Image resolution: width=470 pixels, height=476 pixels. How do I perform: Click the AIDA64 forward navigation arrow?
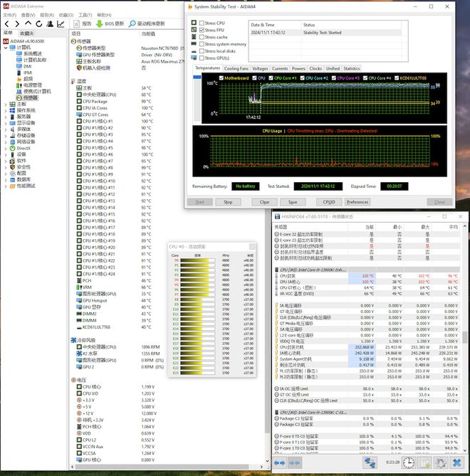point(17,23)
